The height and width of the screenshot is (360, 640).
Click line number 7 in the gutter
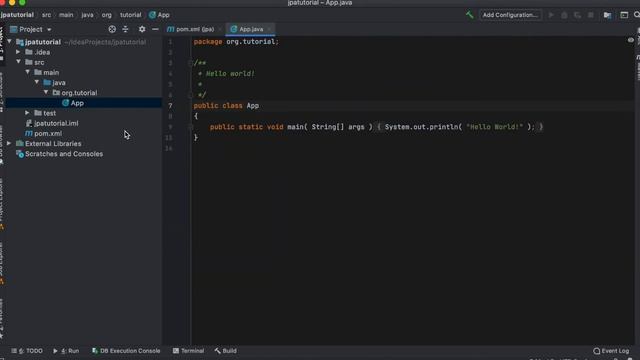170,106
